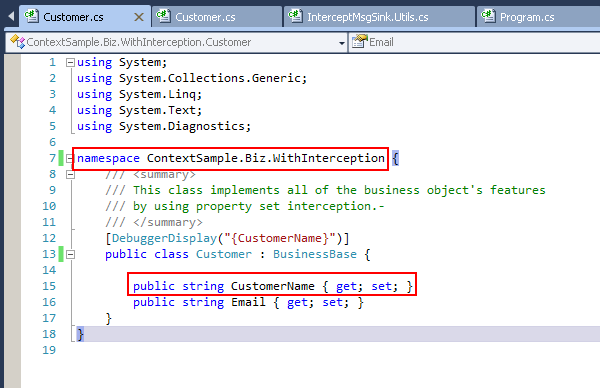Click line number 19 in the margin
Screen dimensions: 600x388
[49, 350]
